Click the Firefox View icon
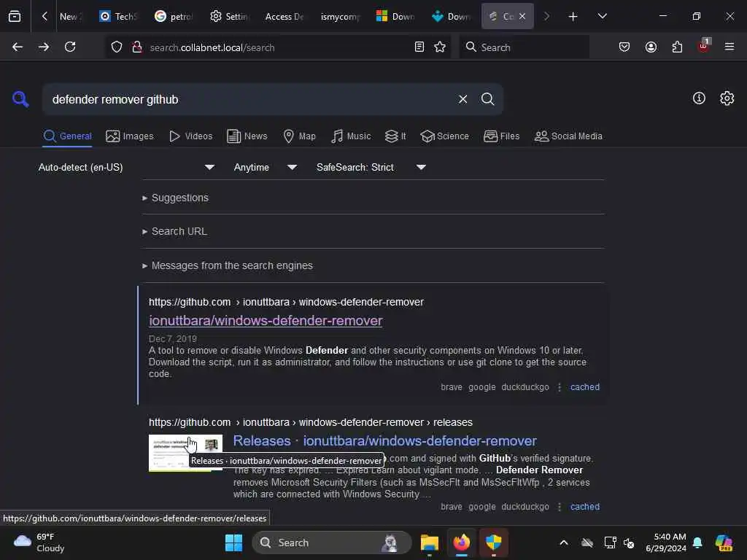Image resolution: width=747 pixels, height=560 pixels. point(15,16)
